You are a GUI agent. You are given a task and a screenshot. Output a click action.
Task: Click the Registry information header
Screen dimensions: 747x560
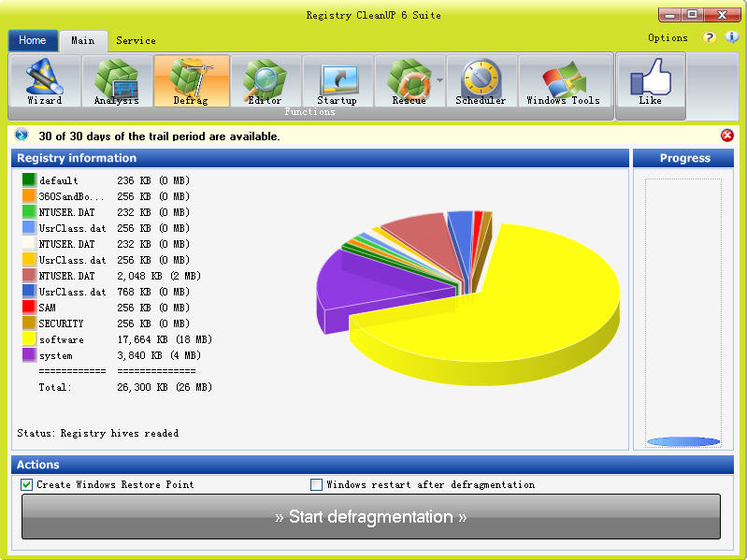point(320,158)
